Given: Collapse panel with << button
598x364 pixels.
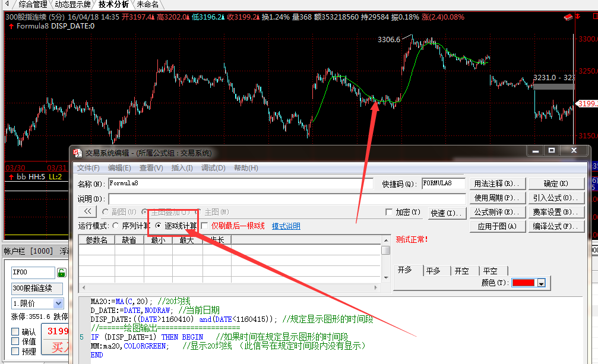Looking at the screenshot, I should tap(88, 211).
